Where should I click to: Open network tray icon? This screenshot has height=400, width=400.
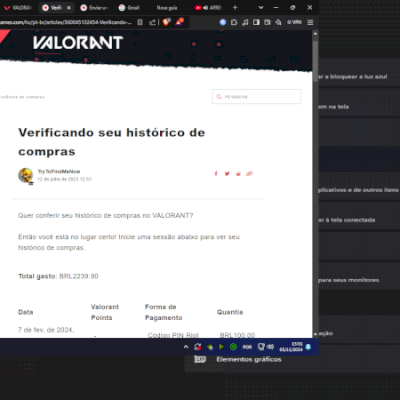(261, 347)
